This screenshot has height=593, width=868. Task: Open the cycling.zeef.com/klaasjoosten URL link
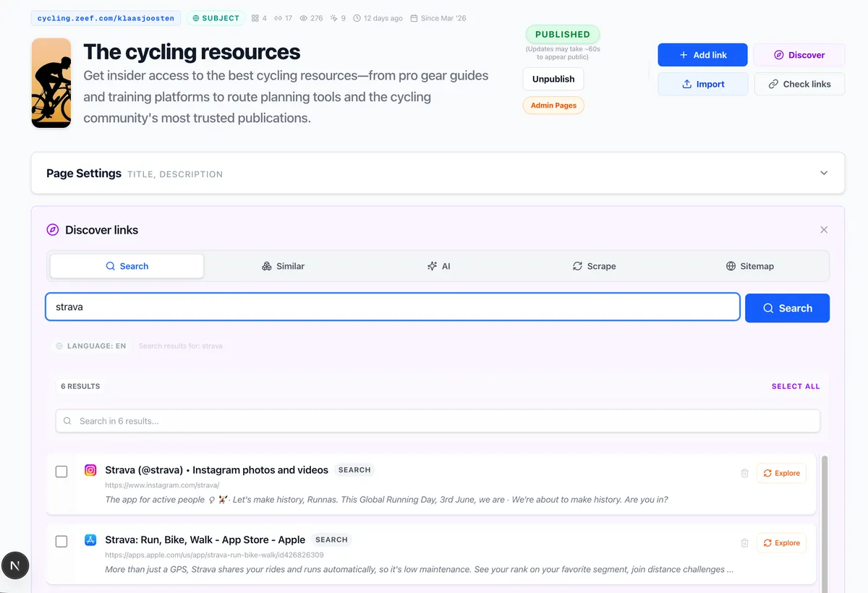point(106,18)
